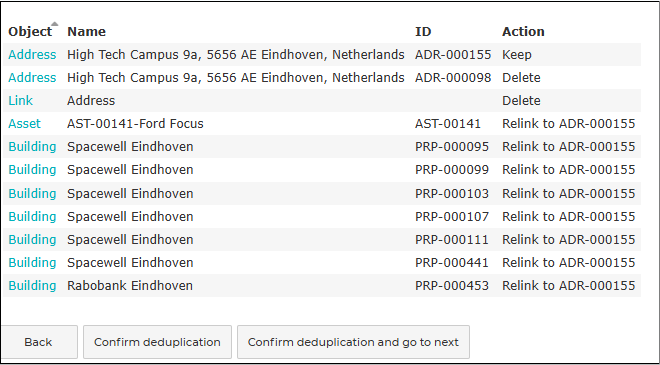
Task: Click Confirm deduplication button
Action: click(157, 342)
